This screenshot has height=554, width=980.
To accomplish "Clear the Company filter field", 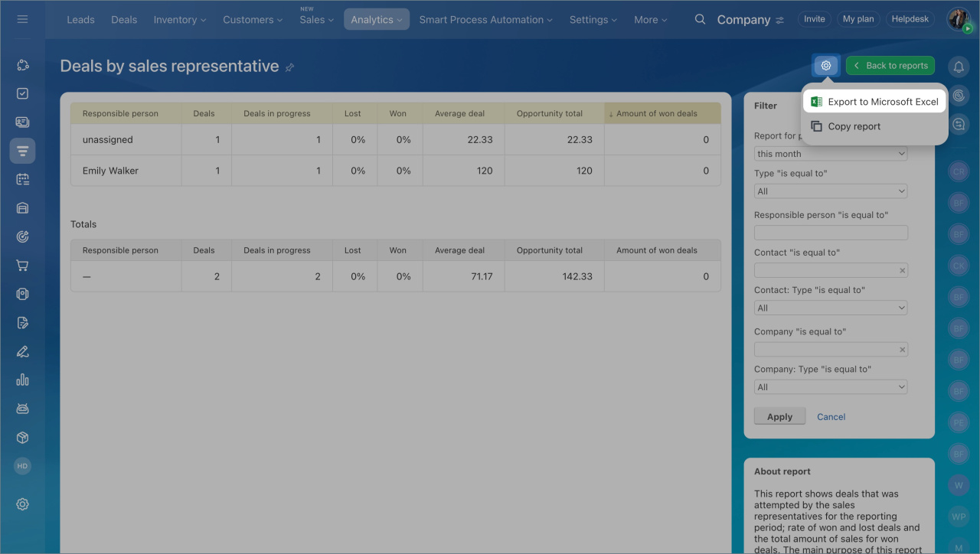I will 902,350.
